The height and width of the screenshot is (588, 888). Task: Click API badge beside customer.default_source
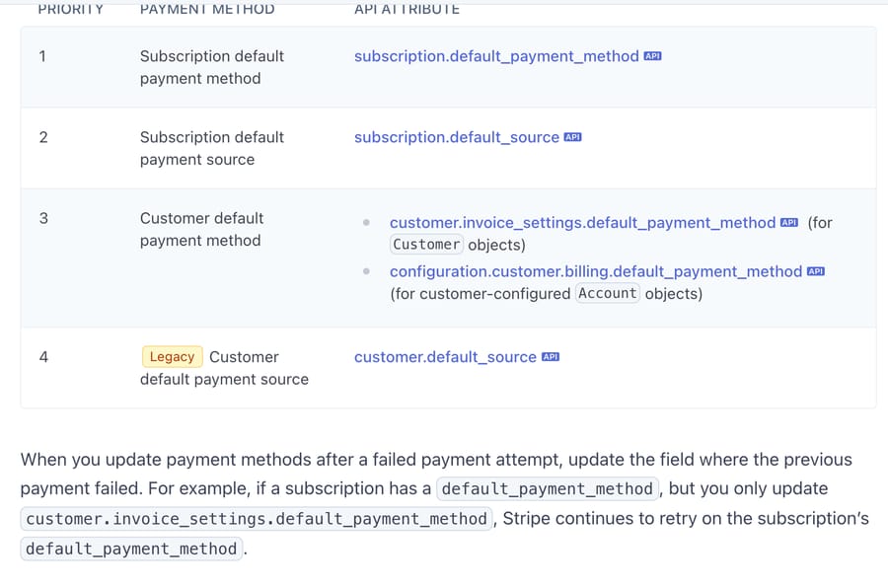click(x=550, y=357)
